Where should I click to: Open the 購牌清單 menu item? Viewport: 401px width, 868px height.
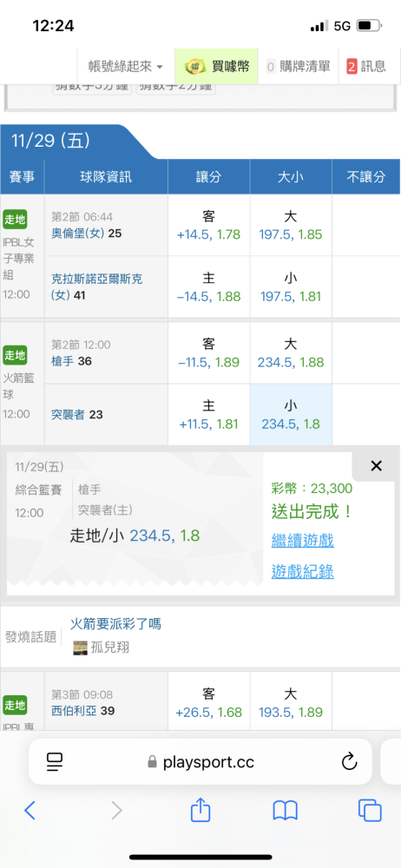click(298, 67)
